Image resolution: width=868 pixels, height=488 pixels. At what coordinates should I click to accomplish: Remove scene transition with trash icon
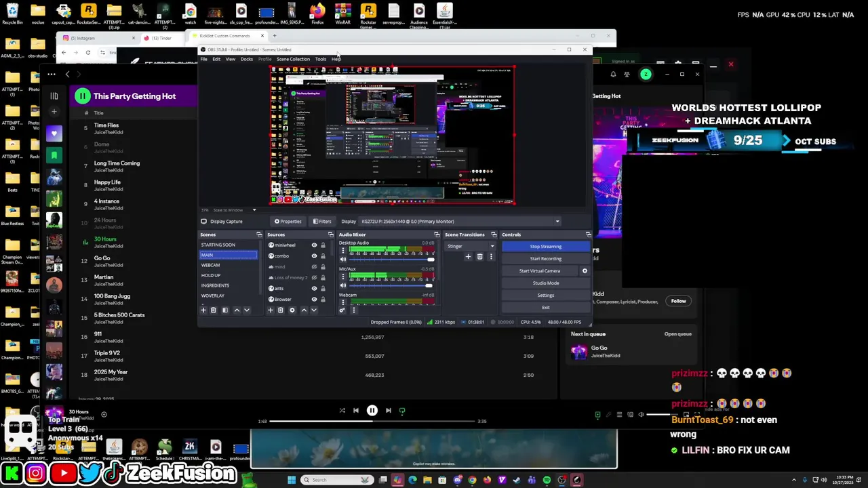(479, 256)
